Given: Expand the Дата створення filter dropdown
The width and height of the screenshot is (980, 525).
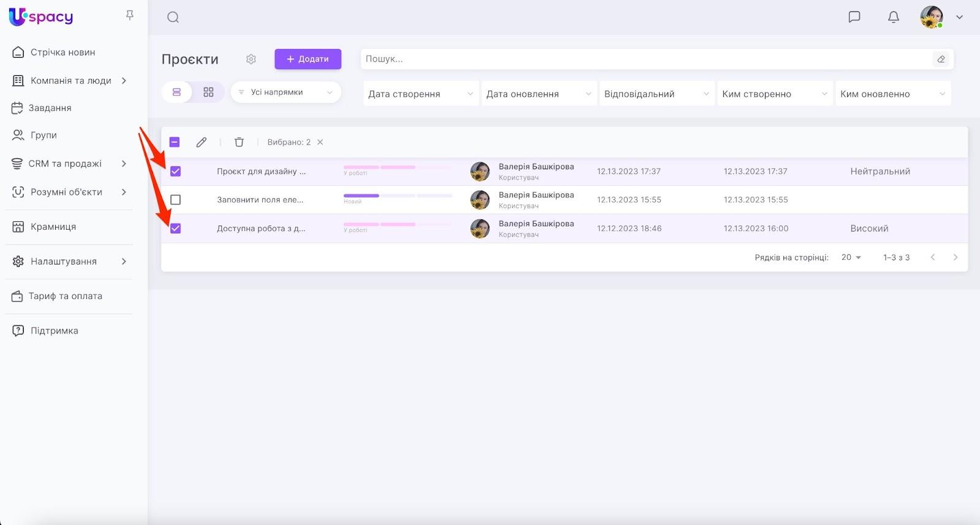Looking at the screenshot, I should (x=420, y=94).
